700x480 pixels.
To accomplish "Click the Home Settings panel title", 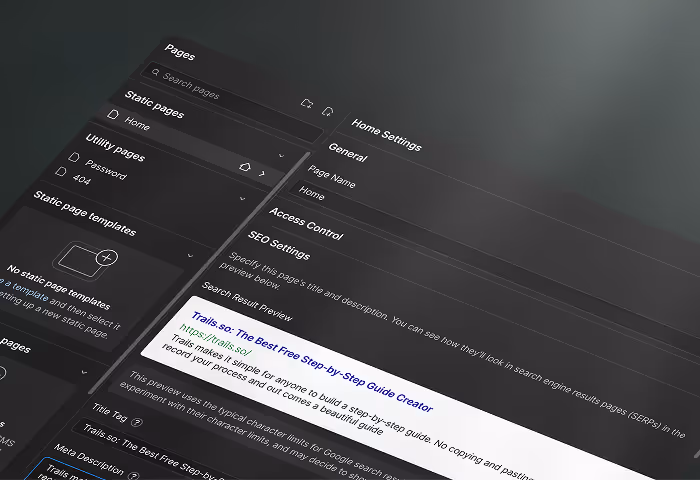I will coord(386,135).
